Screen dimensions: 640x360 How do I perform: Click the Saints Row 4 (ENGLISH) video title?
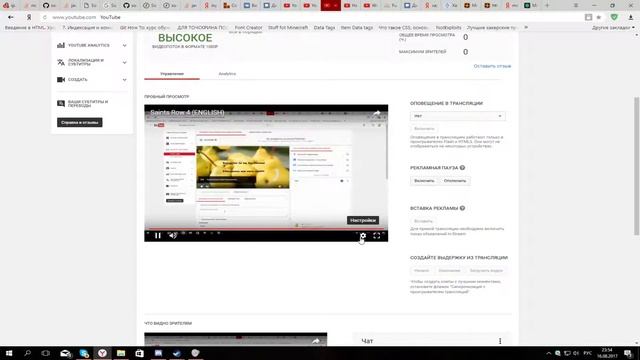[x=187, y=112]
